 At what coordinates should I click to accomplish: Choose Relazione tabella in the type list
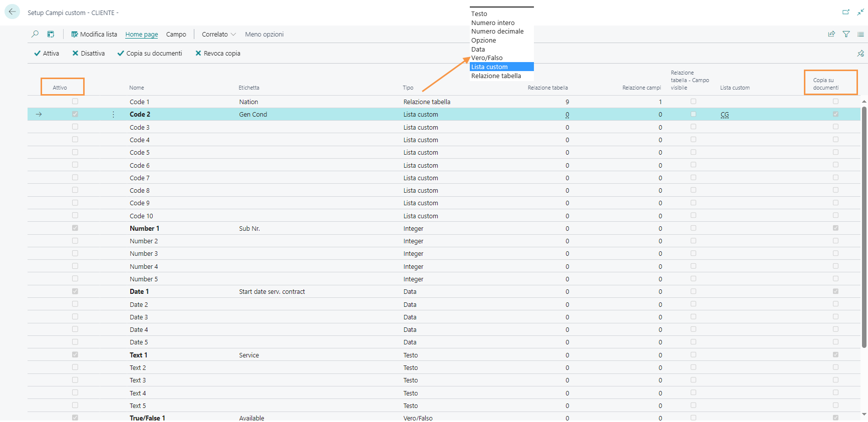coord(496,76)
